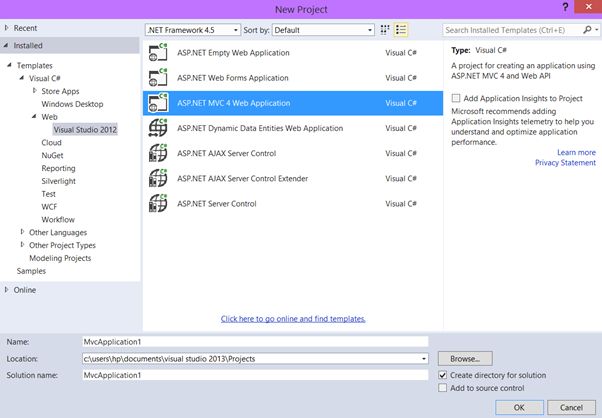
Task: Open the Location path dropdown arrow
Action: [423, 359]
